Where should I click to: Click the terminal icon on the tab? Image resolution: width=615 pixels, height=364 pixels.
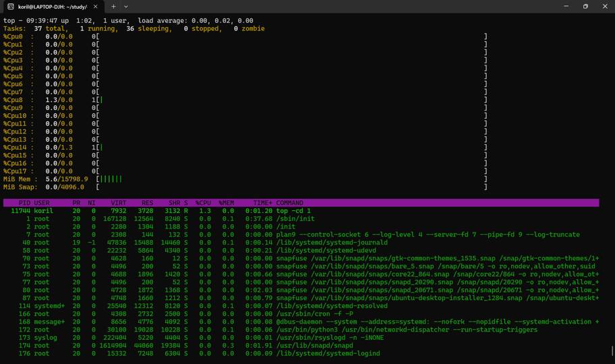(x=11, y=7)
